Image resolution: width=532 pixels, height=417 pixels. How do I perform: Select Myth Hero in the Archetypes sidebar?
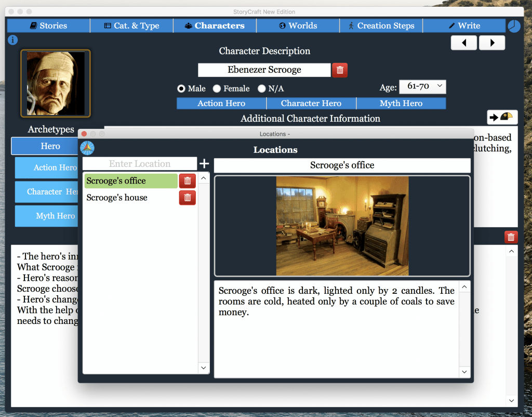tap(47, 216)
